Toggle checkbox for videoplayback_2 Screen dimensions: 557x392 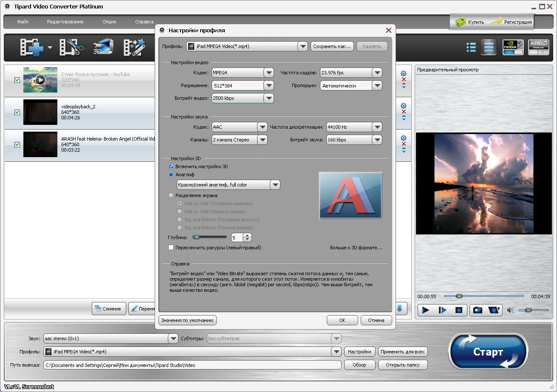point(17,112)
